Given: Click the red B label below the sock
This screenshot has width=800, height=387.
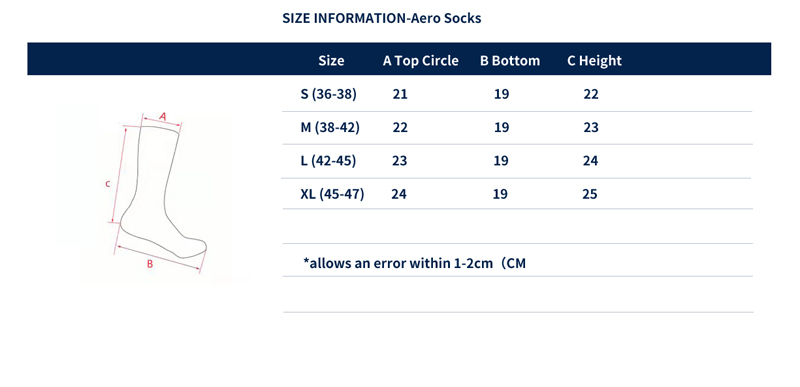Looking at the screenshot, I should (149, 264).
